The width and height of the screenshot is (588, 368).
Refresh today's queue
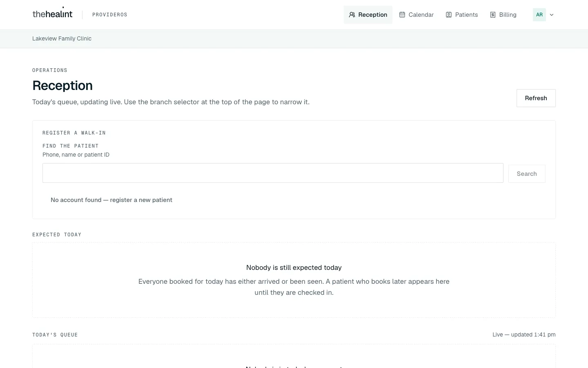click(x=536, y=98)
